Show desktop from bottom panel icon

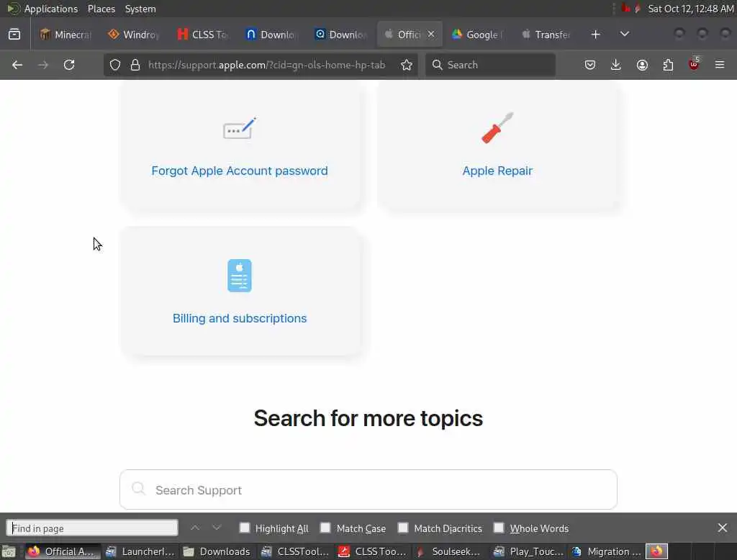click(x=9, y=551)
